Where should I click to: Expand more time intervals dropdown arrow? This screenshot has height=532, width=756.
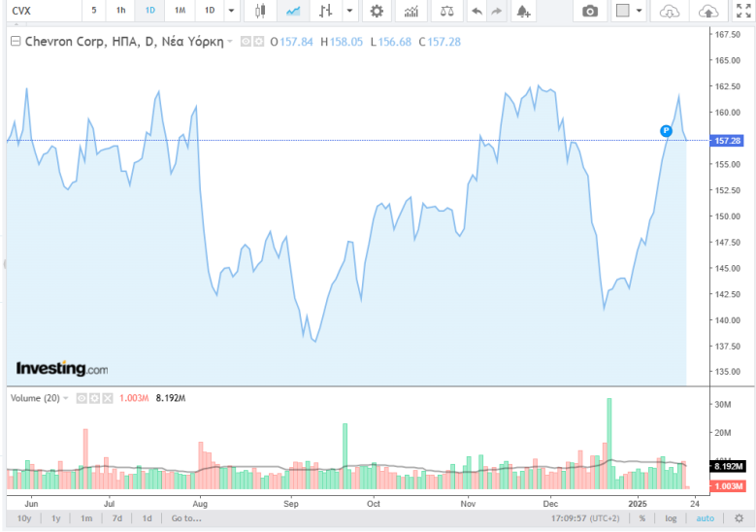(x=231, y=11)
